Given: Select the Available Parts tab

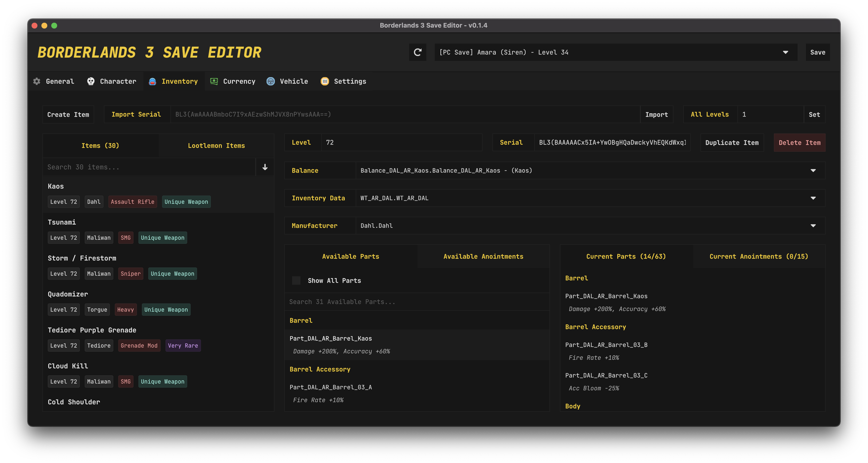Looking at the screenshot, I should [x=351, y=256].
